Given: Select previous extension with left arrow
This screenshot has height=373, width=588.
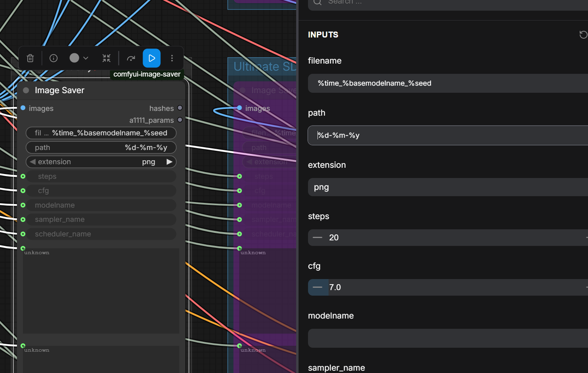Looking at the screenshot, I should 33,162.
